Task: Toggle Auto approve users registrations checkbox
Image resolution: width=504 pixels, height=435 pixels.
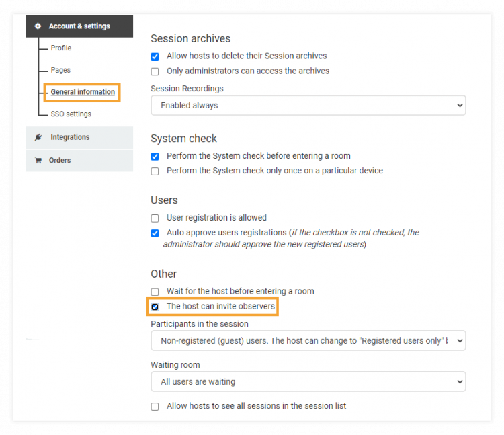Action: coord(155,233)
